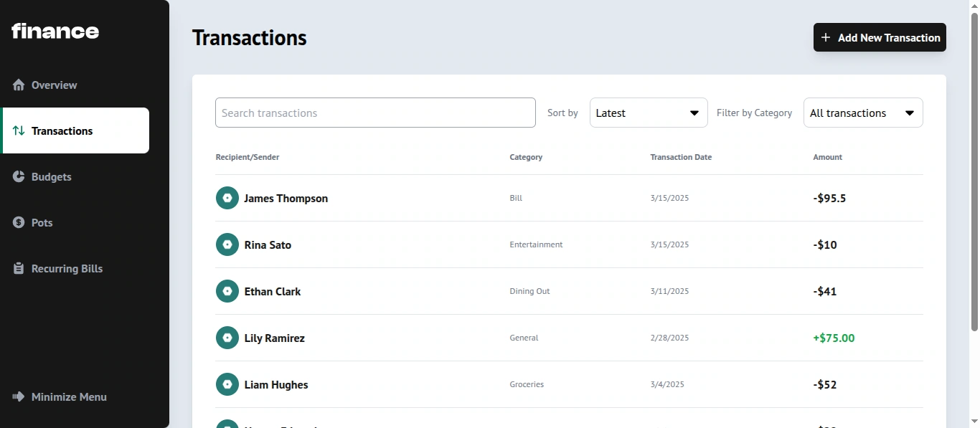The width and height of the screenshot is (980, 428).
Task: Select the Liam Hughes name
Action: [x=276, y=385]
